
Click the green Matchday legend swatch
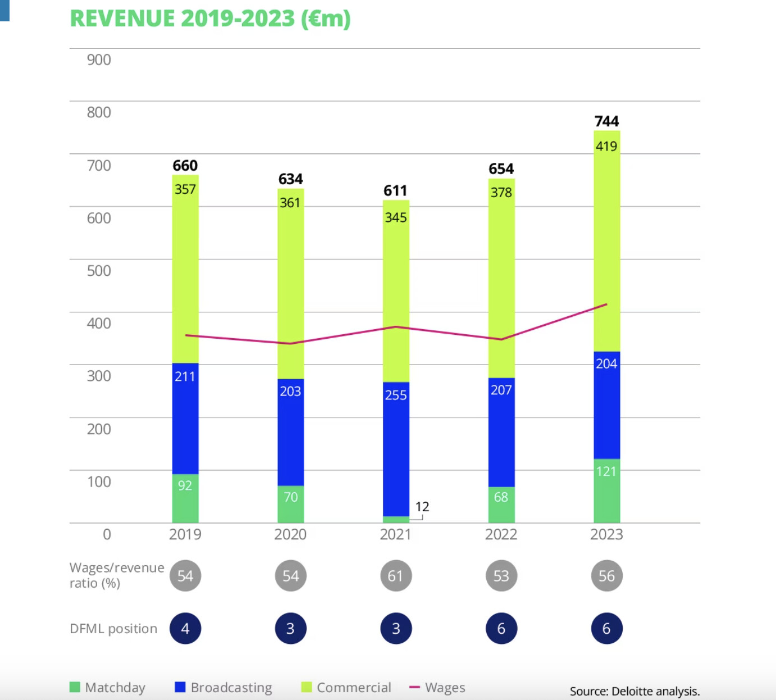(x=75, y=687)
